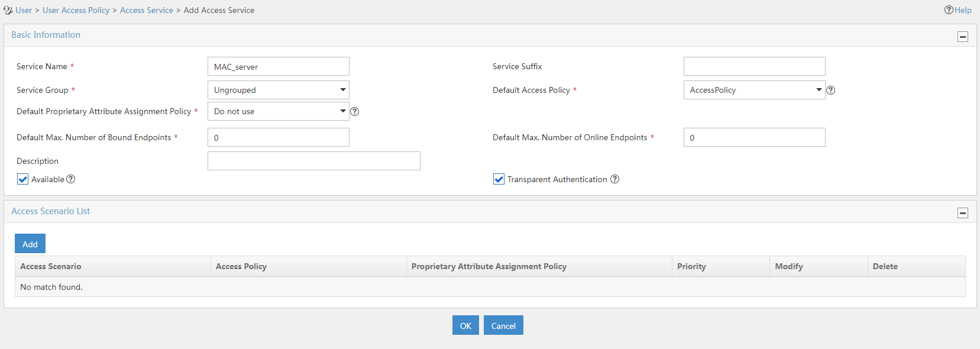
Task: Expand Default Proprietary Attribute Assignment Policy dropdown
Action: (279, 111)
